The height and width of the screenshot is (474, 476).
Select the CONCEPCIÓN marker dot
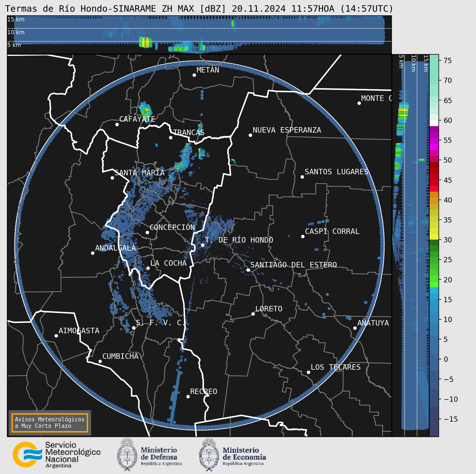(x=147, y=232)
